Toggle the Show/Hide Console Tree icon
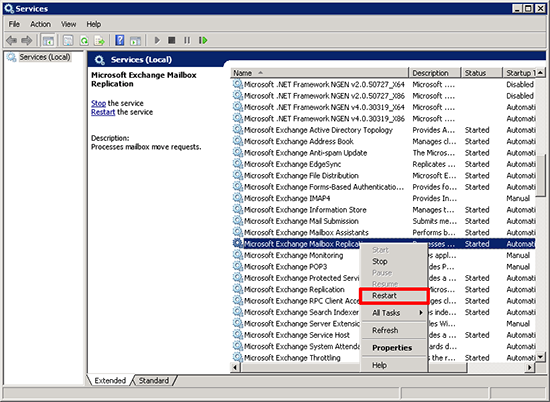 pos(48,41)
